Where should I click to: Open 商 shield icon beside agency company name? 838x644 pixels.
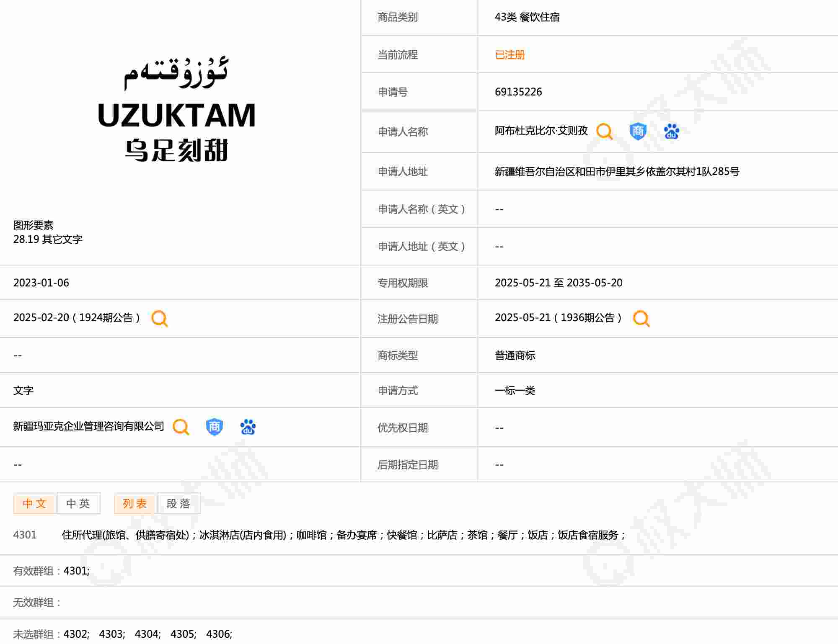(x=214, y=427)
